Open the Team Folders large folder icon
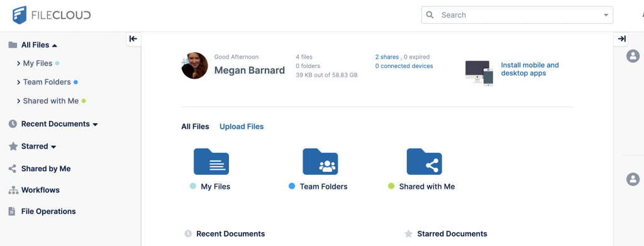644x246 pixels. coord(320,162)
